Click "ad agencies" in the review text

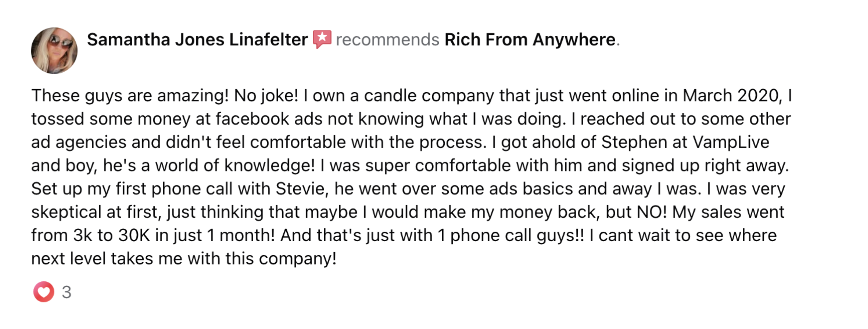pos(79,142)
